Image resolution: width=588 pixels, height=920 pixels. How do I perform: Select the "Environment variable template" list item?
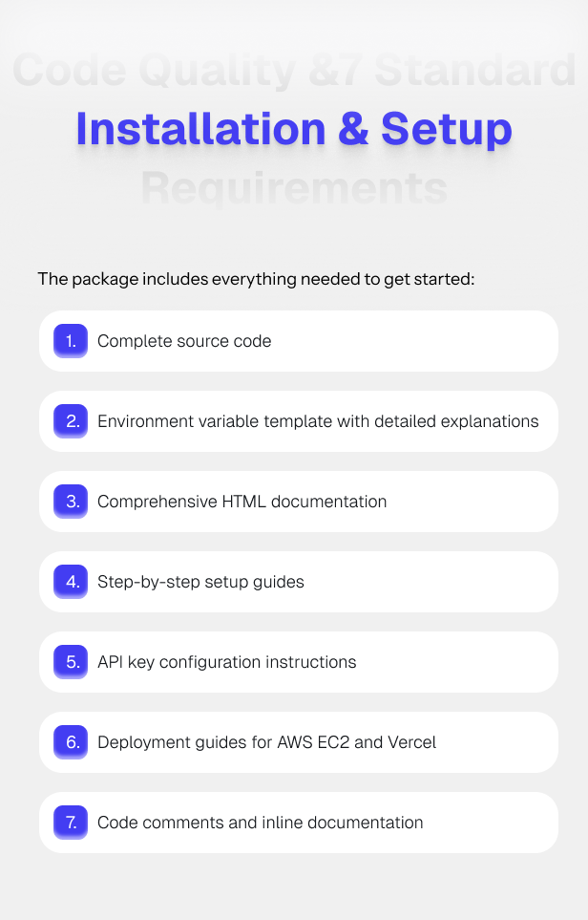(x=318, y=421)
